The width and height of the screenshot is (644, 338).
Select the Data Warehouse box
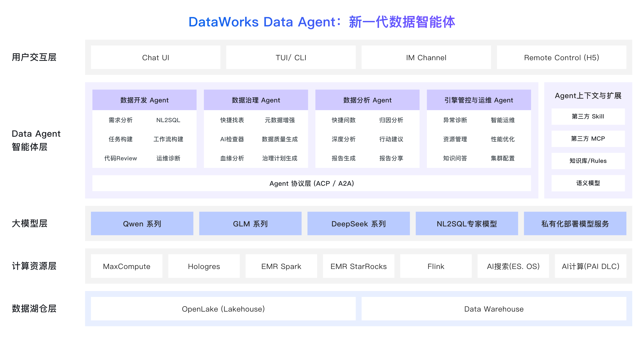point(494,309)
